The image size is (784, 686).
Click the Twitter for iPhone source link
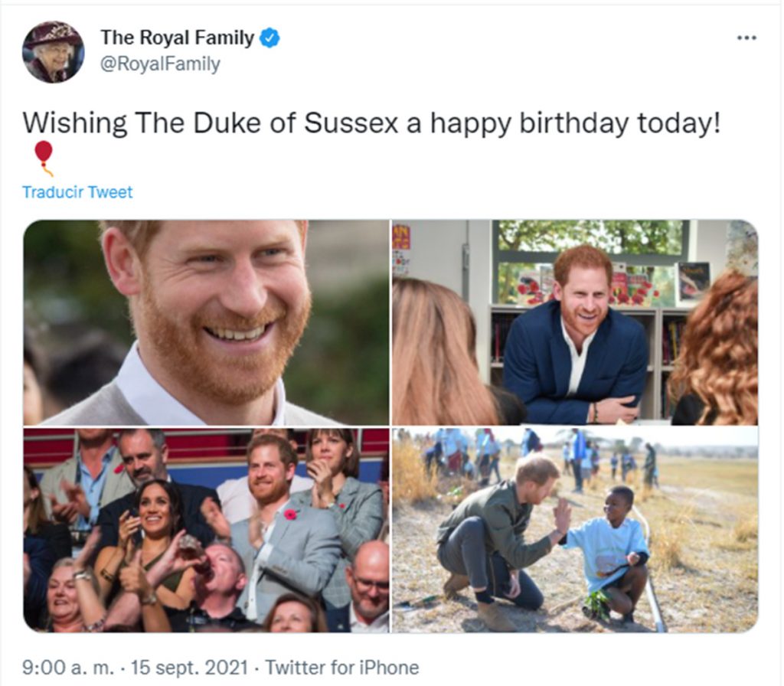342,668
